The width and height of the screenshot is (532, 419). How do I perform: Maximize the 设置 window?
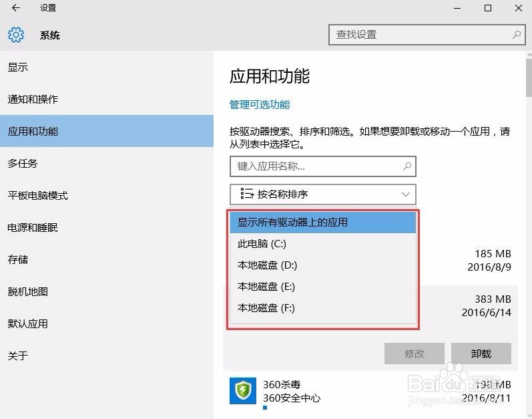pyautogui.click(x=488, y=8)
